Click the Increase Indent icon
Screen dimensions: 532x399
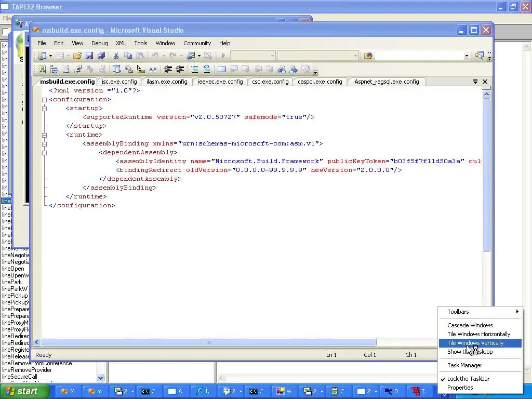(x=180, y=69)
